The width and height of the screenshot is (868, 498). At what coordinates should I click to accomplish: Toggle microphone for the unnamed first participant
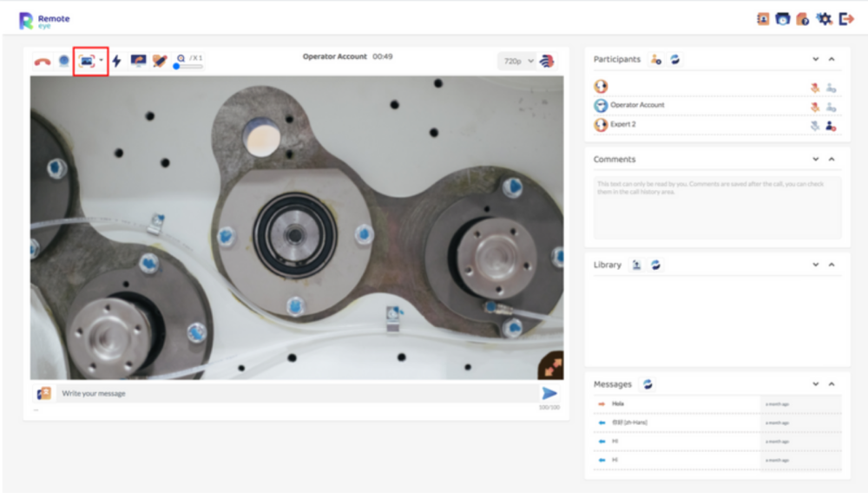click(815, 88)
